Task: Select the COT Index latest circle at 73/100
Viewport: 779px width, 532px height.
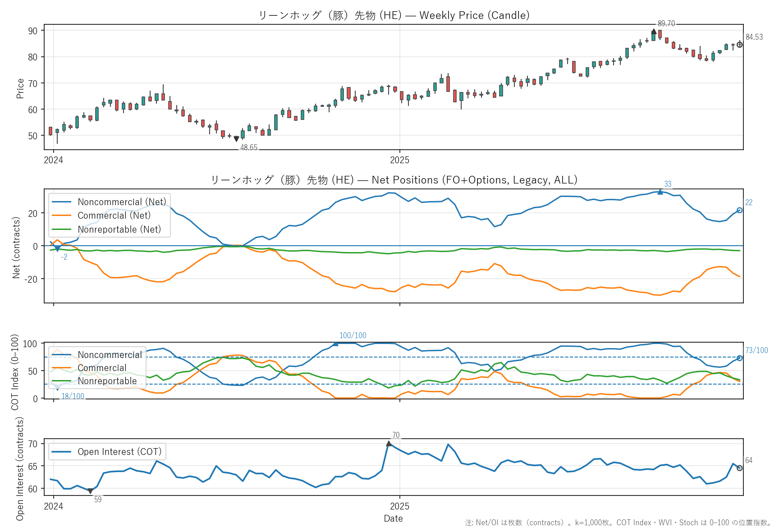Action: 739,358
